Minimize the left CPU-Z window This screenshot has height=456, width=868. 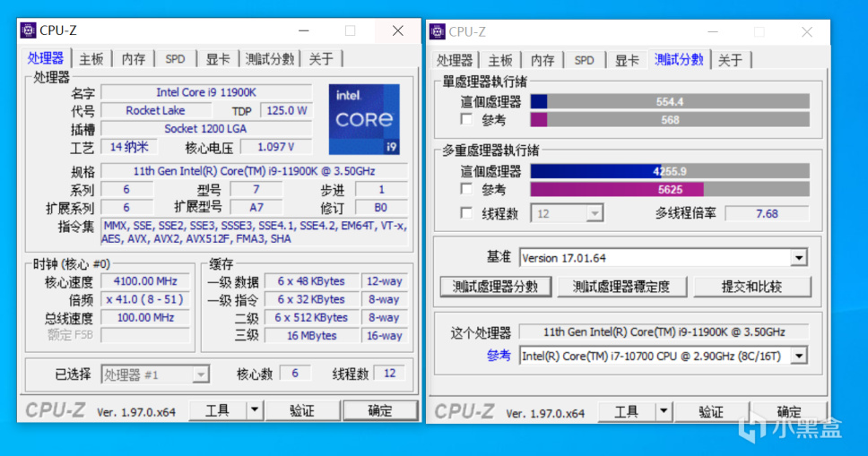[303, 31]
